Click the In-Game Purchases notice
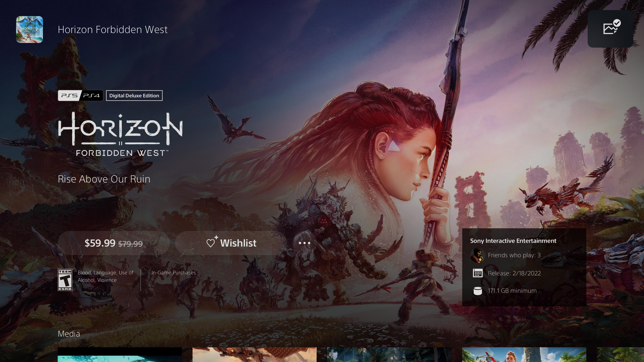Viewport: 644px width, 362px height. pyautogui.click(x=174, y=273)
